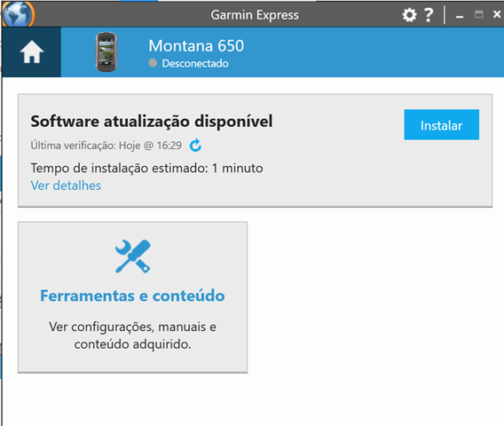The height and width of the screenshot is (426, 504).
Task: Install the available software update
Action: pyautogui.click(x=441, y=125)
